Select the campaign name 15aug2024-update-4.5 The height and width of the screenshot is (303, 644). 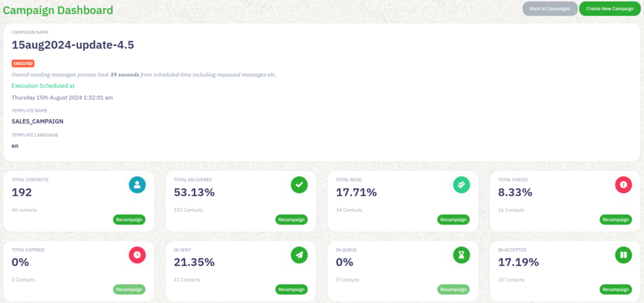72,45
